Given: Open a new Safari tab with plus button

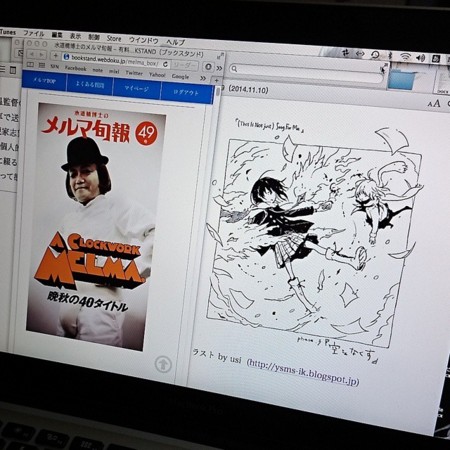Looking at the screenshot, I should tap(216, 80).
